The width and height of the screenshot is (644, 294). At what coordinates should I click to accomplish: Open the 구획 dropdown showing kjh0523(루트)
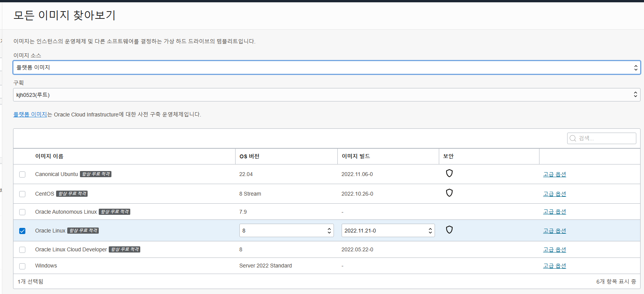[x=327, y=95]
